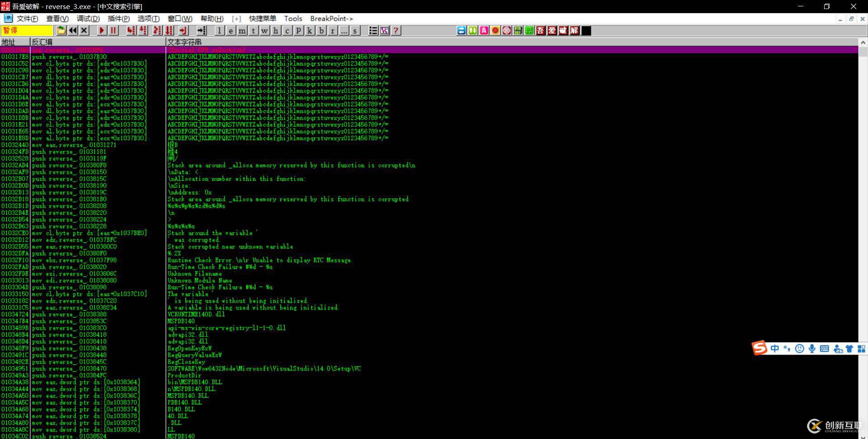Viewport: 868px width, 439px height.
Task: Open file with the folder toolbar icon
Action: 61,30
